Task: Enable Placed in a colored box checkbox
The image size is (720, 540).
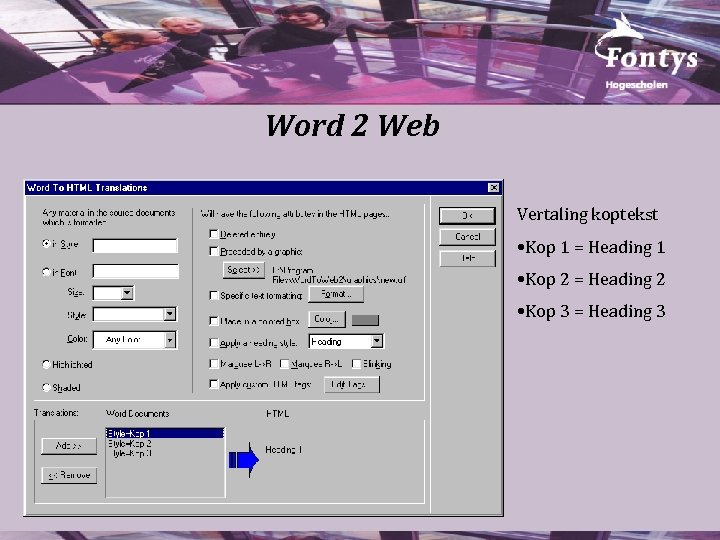Action: point(214,321)
